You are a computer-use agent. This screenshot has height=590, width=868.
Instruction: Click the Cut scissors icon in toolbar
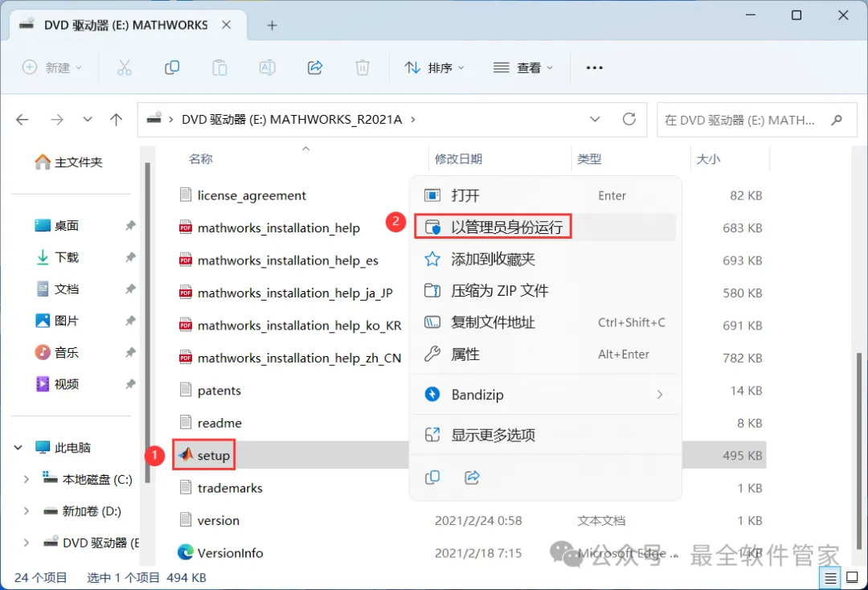tap(125, 68)
